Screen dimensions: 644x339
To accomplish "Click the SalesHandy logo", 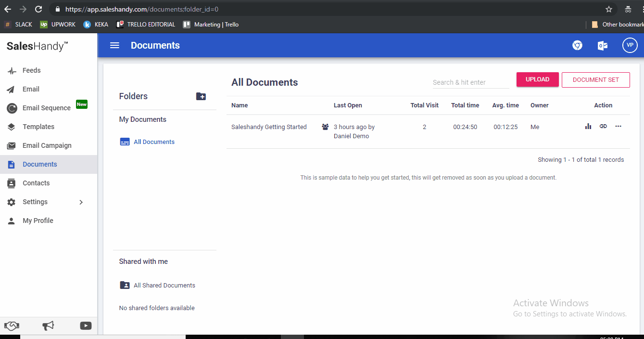I will (x=37, y=46).
